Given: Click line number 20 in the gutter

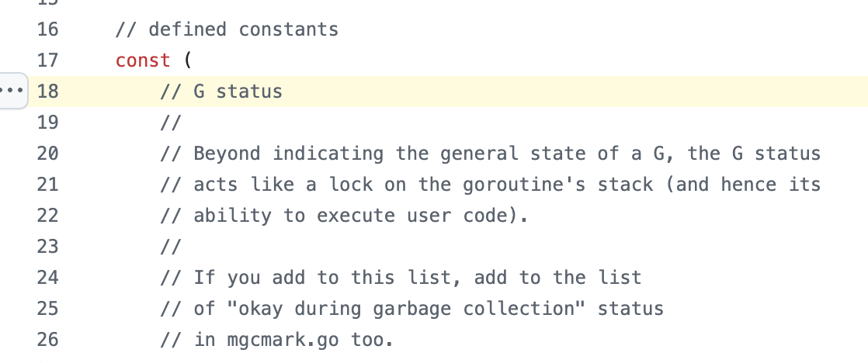Looking at the screenshot, I should [47, 154].
